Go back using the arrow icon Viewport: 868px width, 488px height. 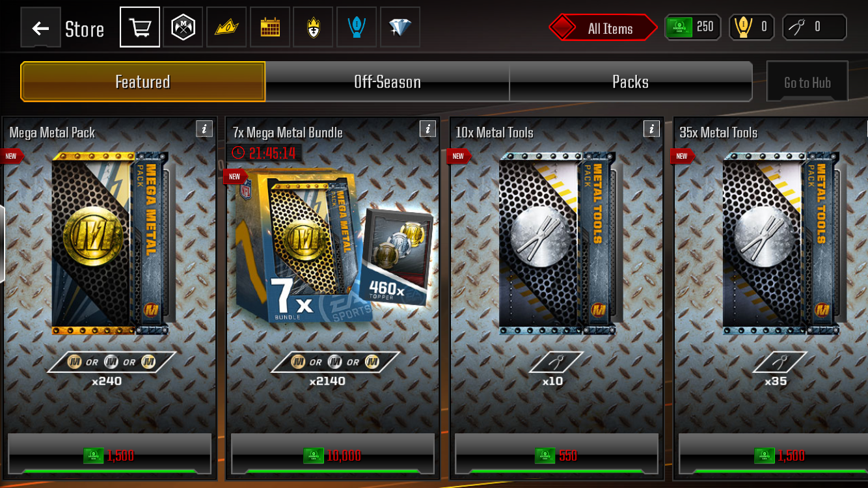pos(40,28)
